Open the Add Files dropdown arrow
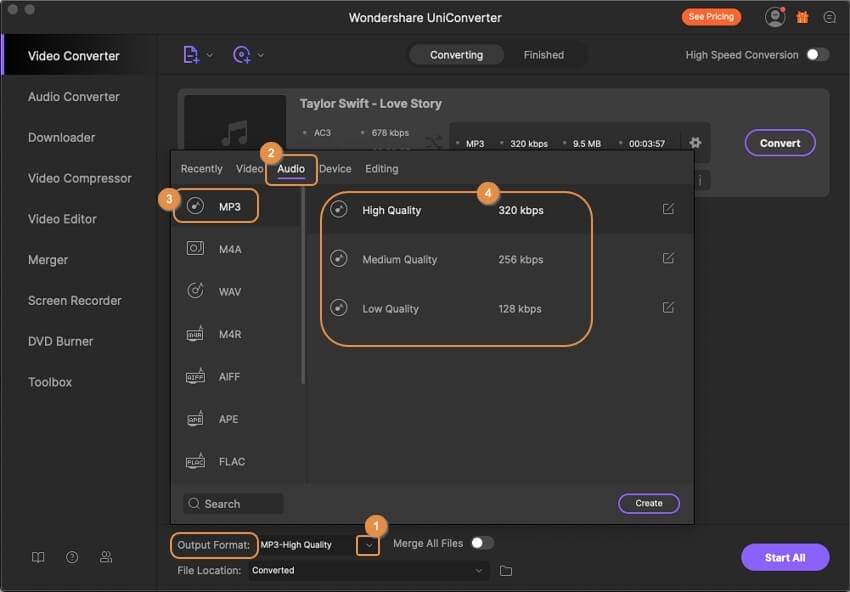 [x=210, y=55]
